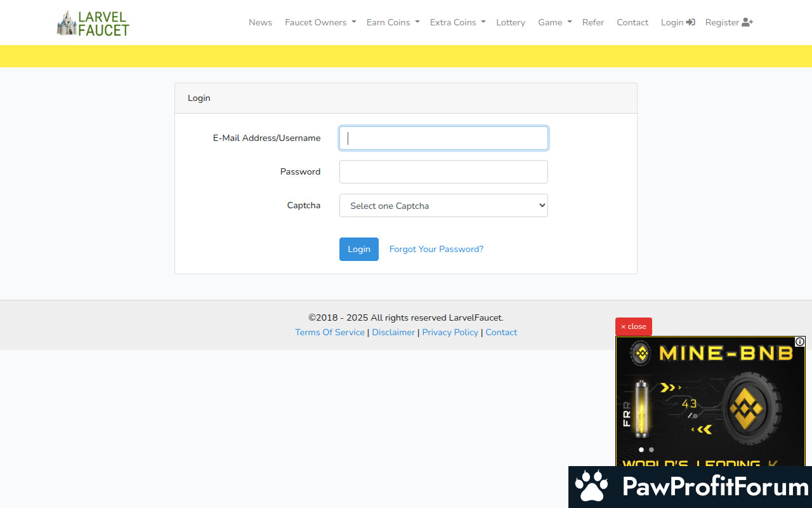Expand the Earn Coins dropdown menu

(x=393, y=22)
